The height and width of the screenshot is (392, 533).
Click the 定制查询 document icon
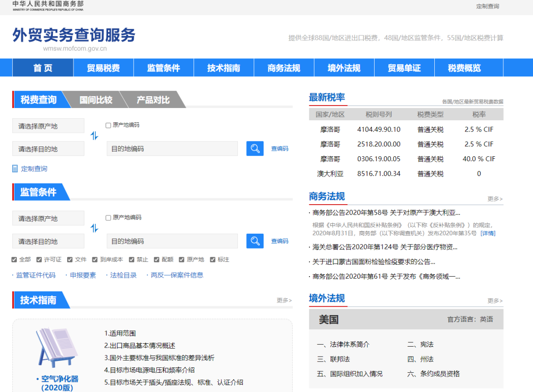[15, 169]
